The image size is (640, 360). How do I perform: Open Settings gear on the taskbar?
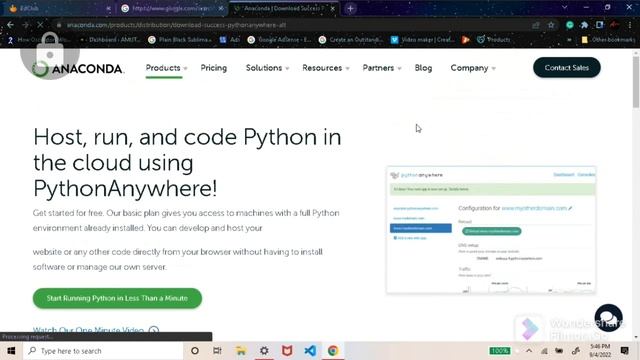coord(264,351)
